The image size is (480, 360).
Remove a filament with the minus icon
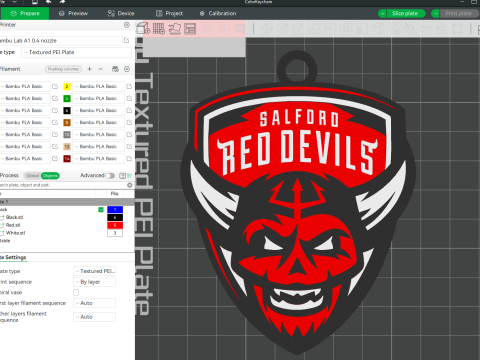[x=101, y=69]
